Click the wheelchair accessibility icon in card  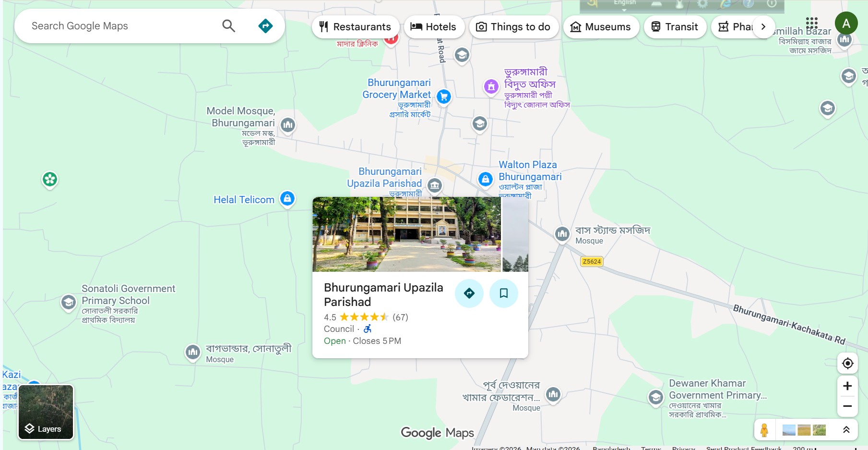368,329
